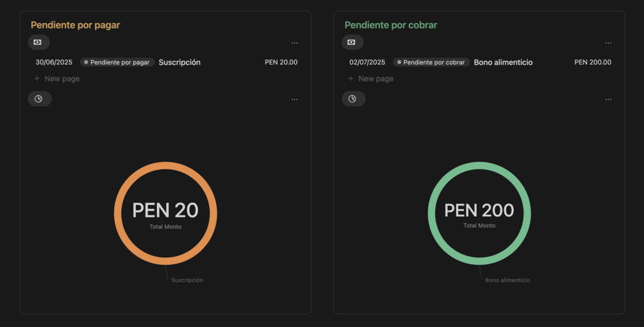The height and width of the screenshot is (327, 644).
Task: Open the Suscripción page entry
Action: click(179, 62)
